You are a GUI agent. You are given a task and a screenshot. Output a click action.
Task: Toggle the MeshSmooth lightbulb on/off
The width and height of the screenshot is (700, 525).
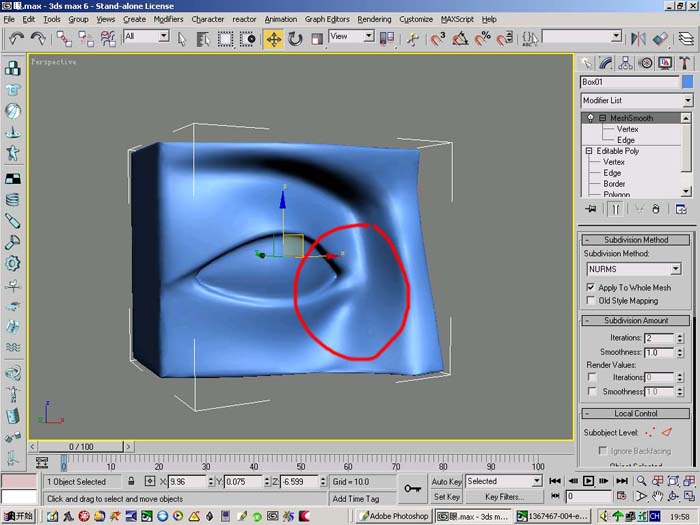coord(591,118)
